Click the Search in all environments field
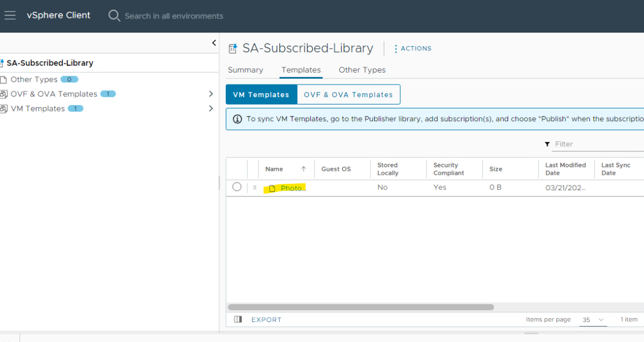The width and height of the screenshot is (644, 342). [x=174, y=16]
